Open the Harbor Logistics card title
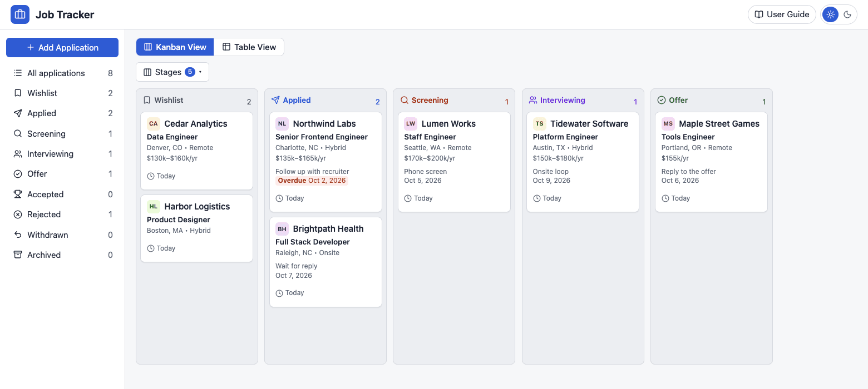The height and width of the screenshot is (389, 868). coord(197,207)
